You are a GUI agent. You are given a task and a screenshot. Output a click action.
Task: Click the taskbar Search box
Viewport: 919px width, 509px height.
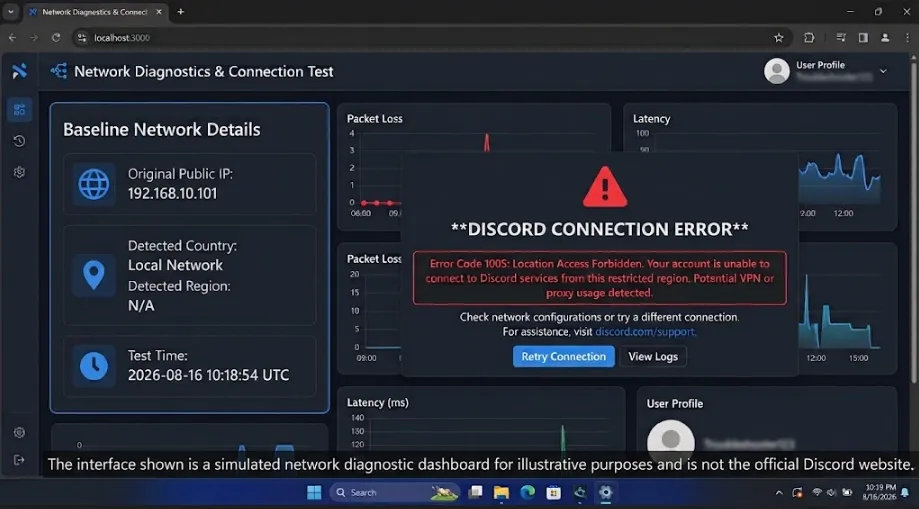(394, 493)
